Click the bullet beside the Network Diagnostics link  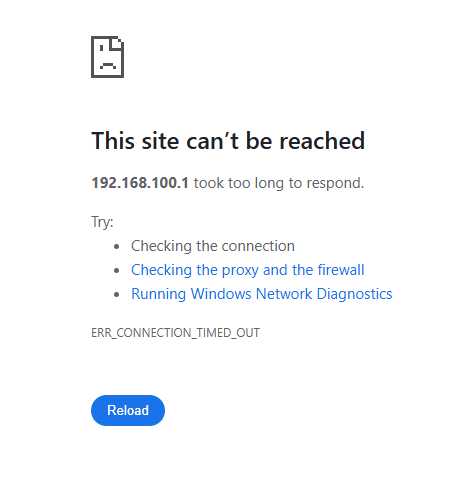pyautogui.click(x=116, y=295)
